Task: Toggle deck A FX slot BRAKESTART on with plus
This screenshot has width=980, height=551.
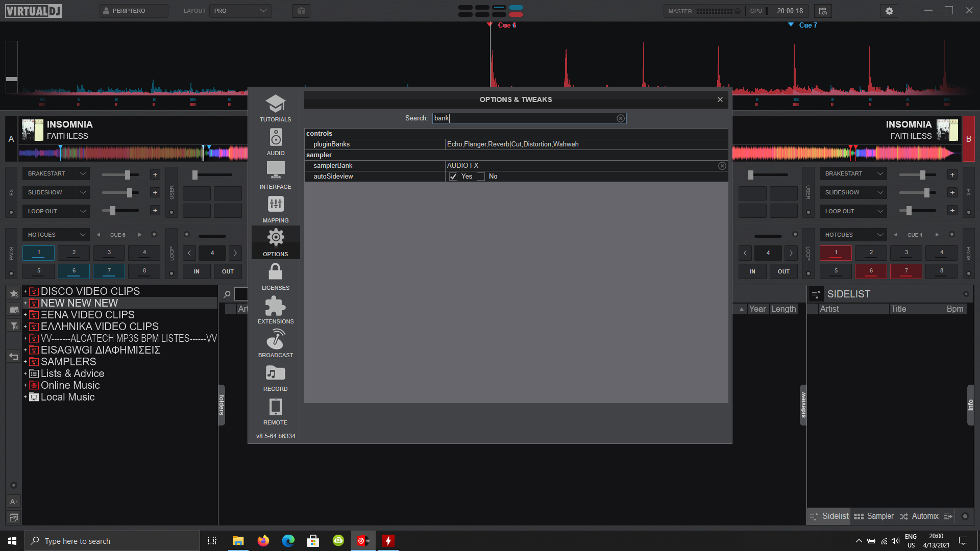Action: click(x=155, y=174)
